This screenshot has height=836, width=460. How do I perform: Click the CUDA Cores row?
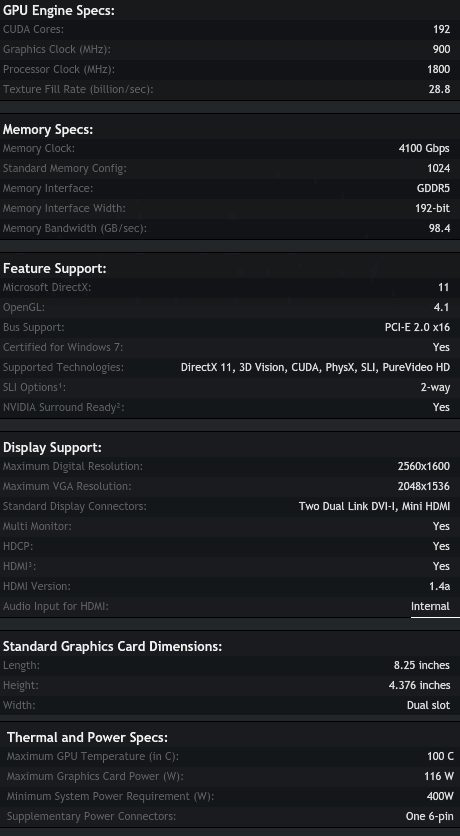coord(230,29)
